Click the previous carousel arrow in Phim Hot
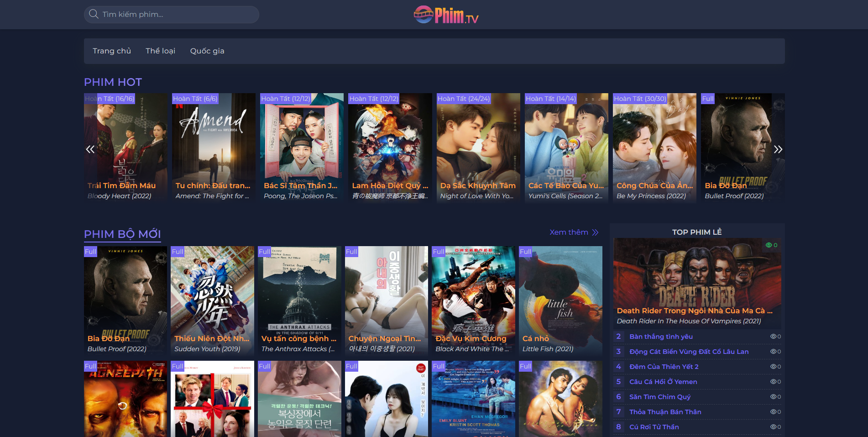The image size is (868, 437). click(x=90, y=149)
